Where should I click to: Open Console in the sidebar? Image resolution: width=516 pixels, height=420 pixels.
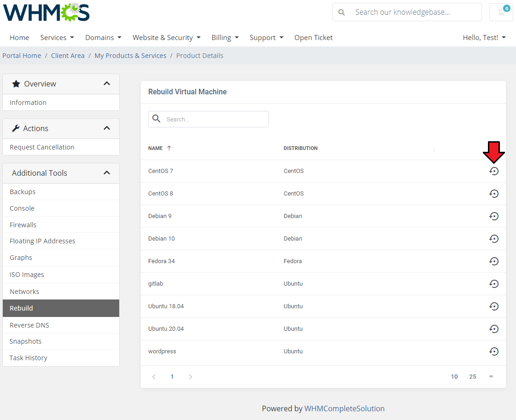click(x=61, y=208)
